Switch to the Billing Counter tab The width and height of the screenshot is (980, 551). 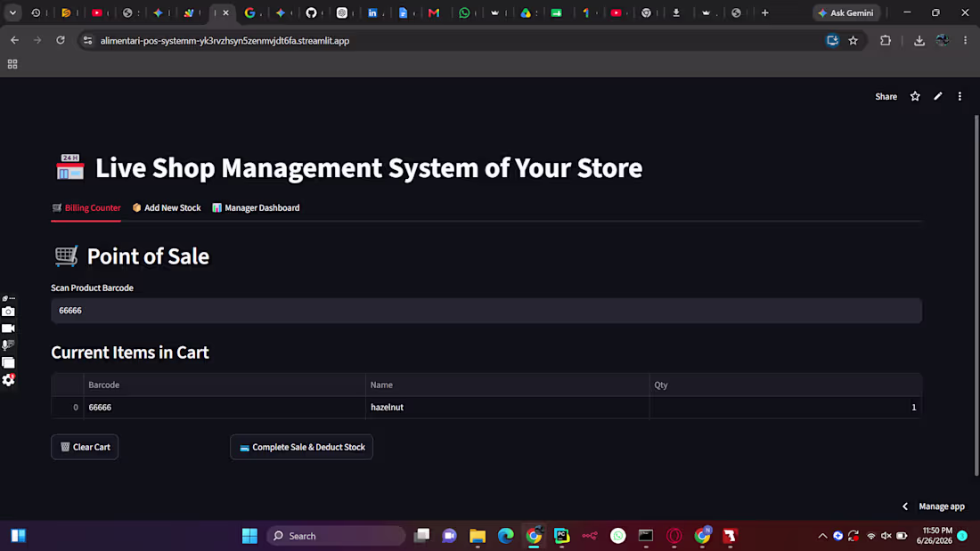(x=86, y=207)
